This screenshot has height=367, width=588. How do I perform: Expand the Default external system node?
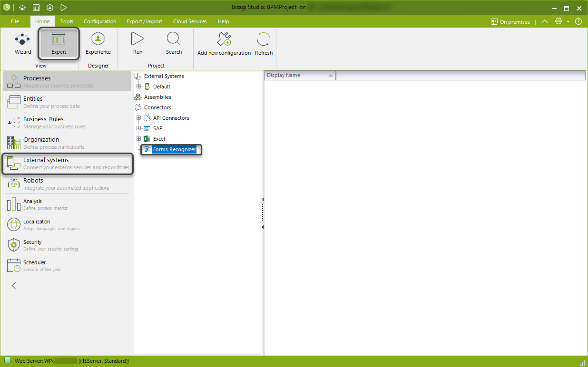pos(139,87)
